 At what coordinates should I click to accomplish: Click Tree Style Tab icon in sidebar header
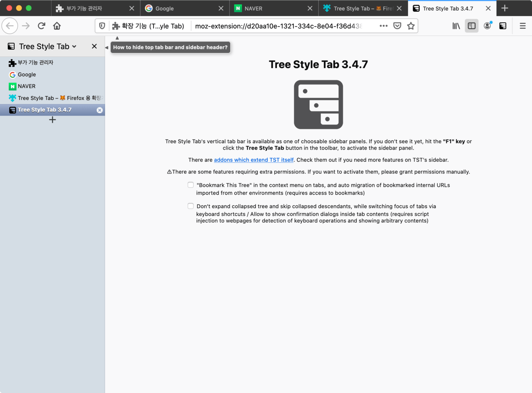[11, 46]
